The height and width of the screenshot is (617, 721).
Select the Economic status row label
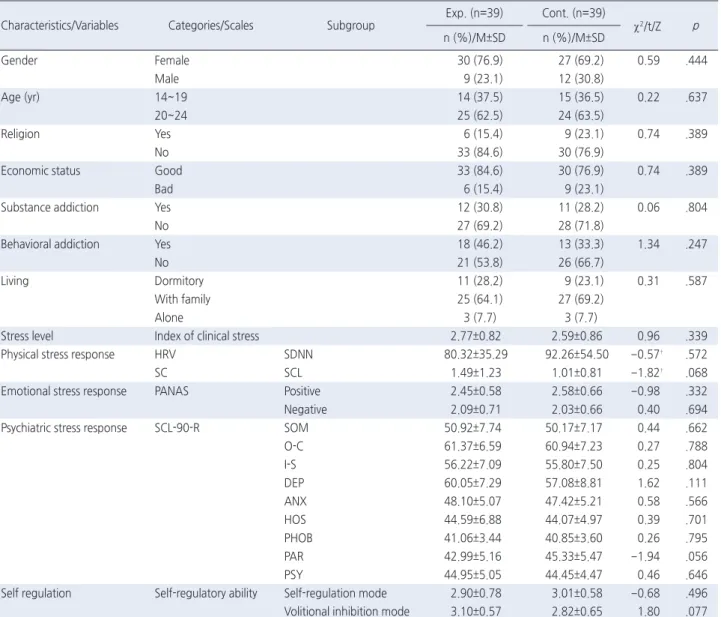[x=40, y=171]
